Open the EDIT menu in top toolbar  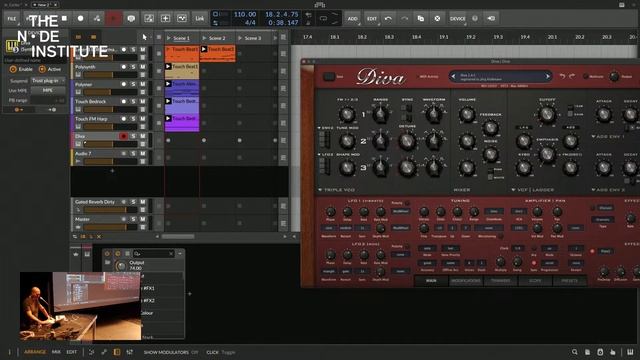(371, 18)
